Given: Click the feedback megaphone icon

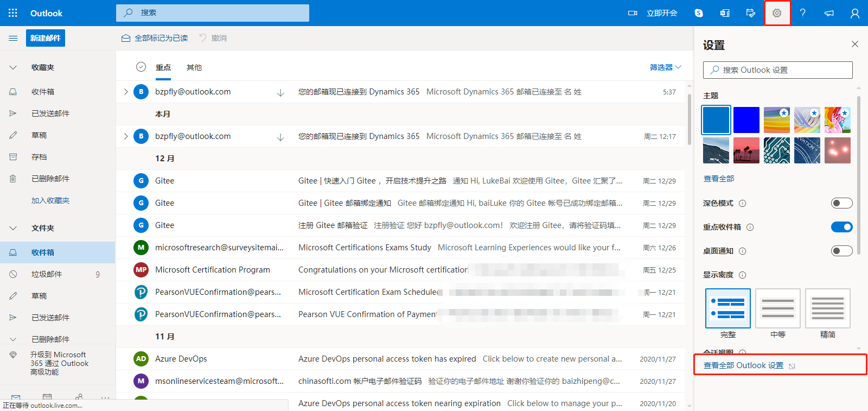Looking at the screenshot, I should [x=829, y=13].
